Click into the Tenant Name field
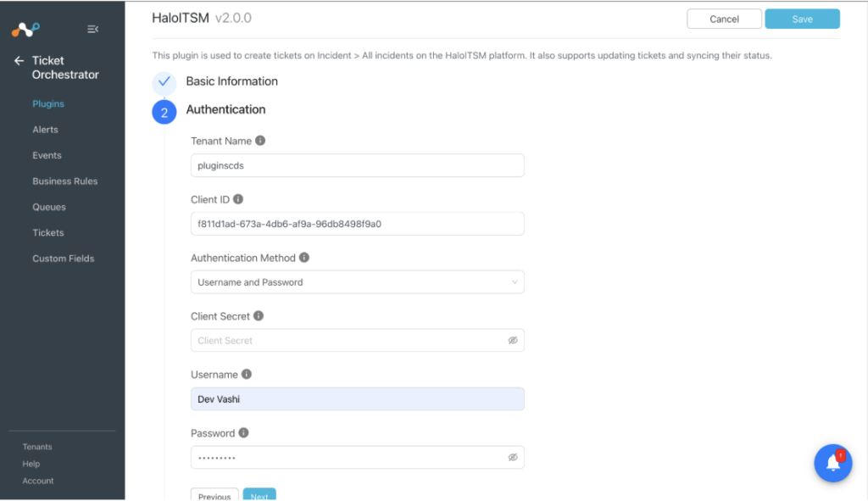Image resolution: width=868 pixels, height=501 pixels. tap(358, 165)
